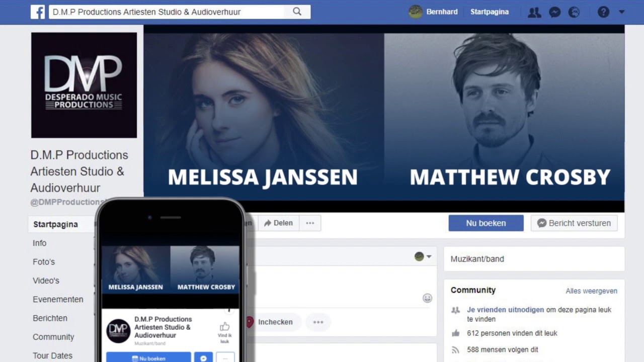
Task: Expand the post-as identity dropdown
Action: click(x=423, y=256)
